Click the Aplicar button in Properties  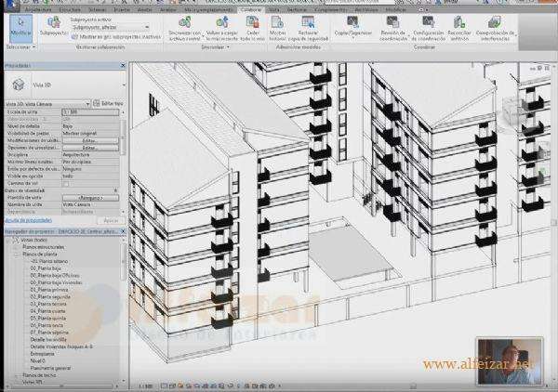pos(111,220)
